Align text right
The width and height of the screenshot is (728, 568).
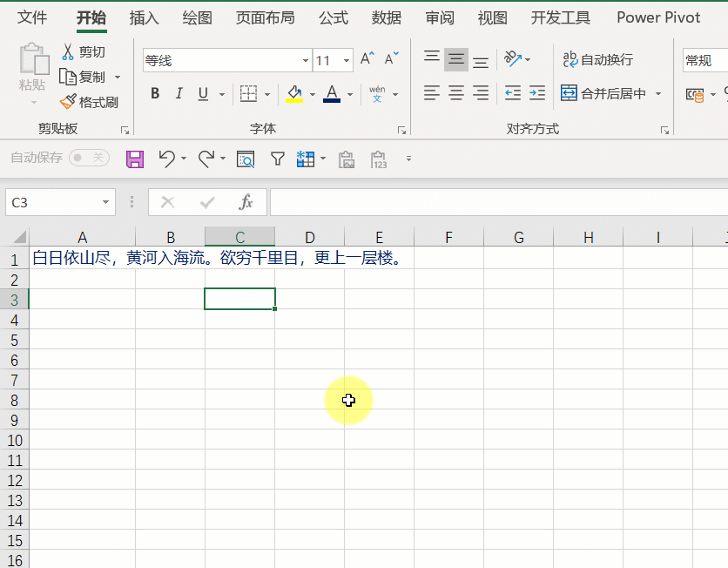[x=481, y=93]
